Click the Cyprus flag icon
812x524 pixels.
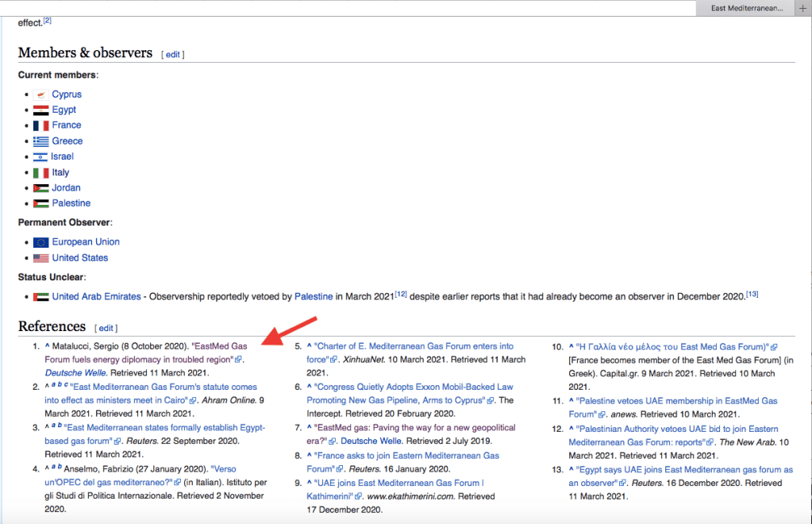[x=40, y=94]
